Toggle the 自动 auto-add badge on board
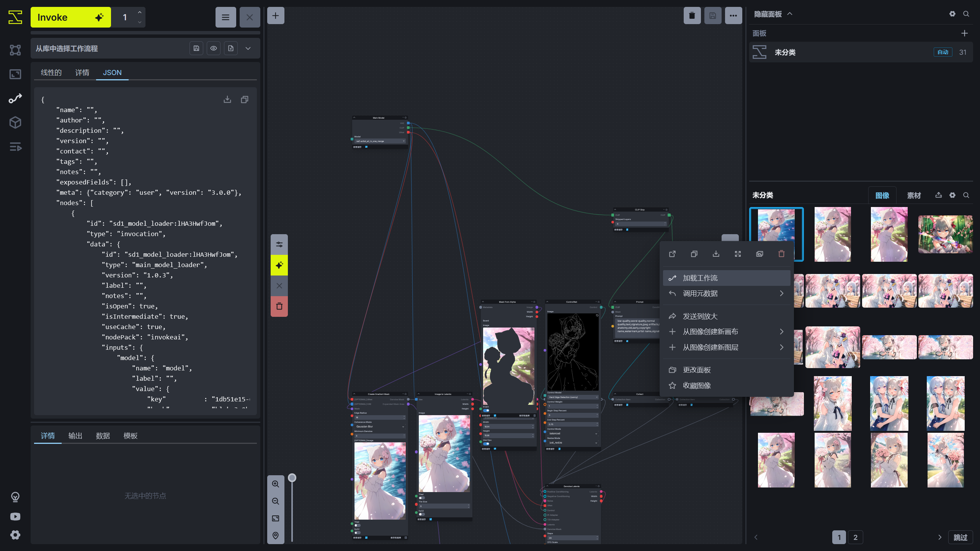Screen dimensions: 980x551 (942, 52)
